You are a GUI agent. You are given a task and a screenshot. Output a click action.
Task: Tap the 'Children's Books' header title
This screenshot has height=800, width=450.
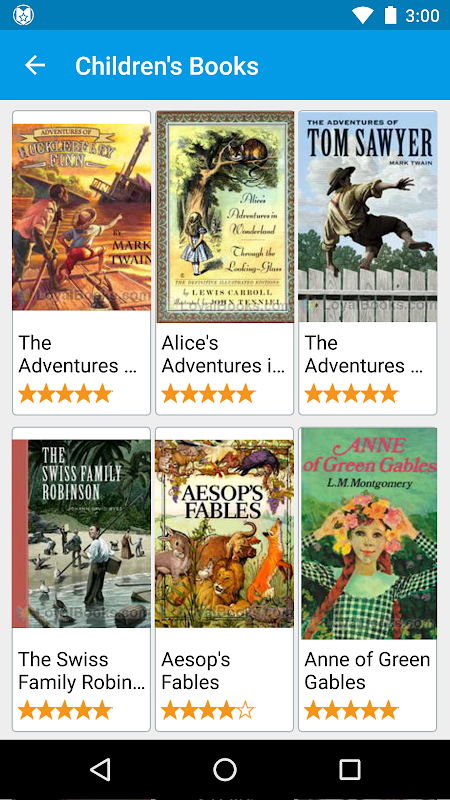point(167,66)
